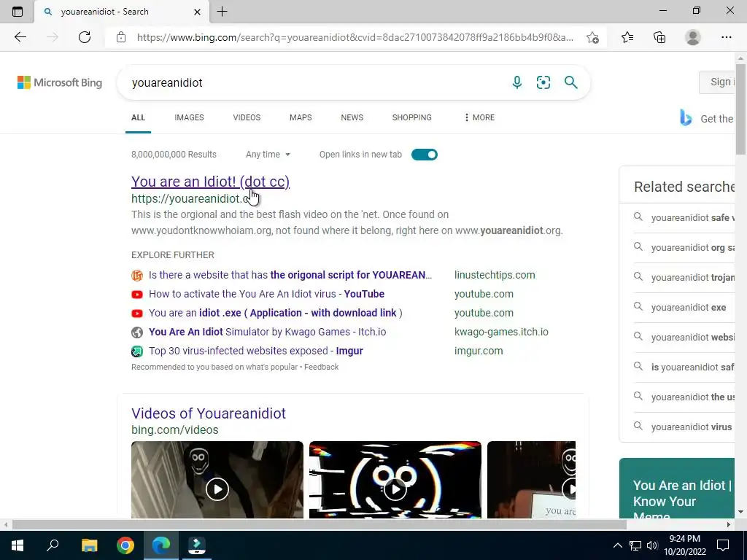This screenshot has height=560, width=747.
Task: Click the site lock icon in address bar
Action: (121, 37)
